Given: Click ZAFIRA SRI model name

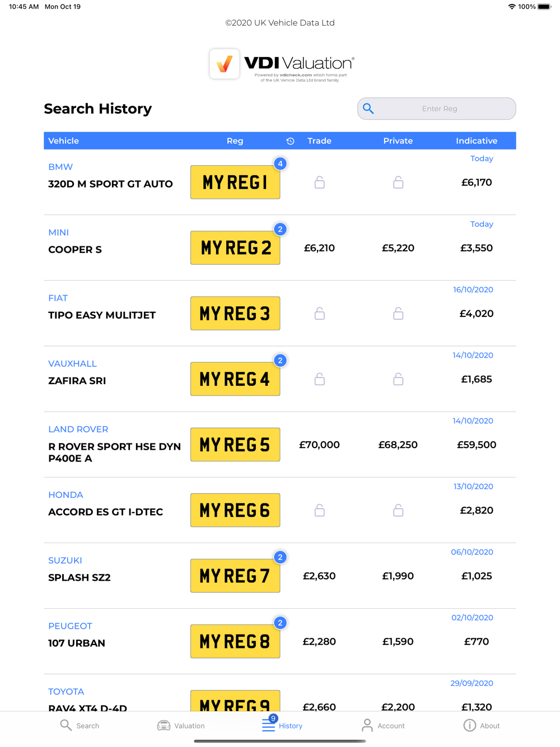Looking at the screenshot, I should (77, 381).
